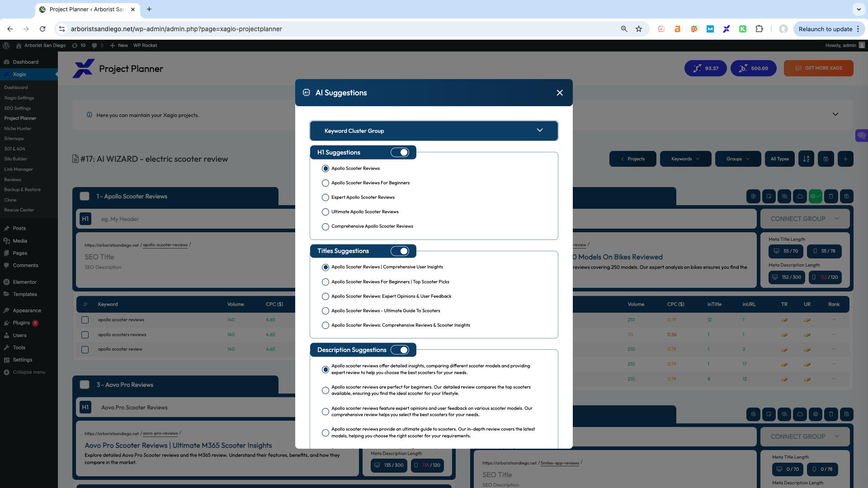The height and width of the screenshot is (488, 868).
Task: Click browser Extensions puzzle icon
Action: click(x=759, y=29)
